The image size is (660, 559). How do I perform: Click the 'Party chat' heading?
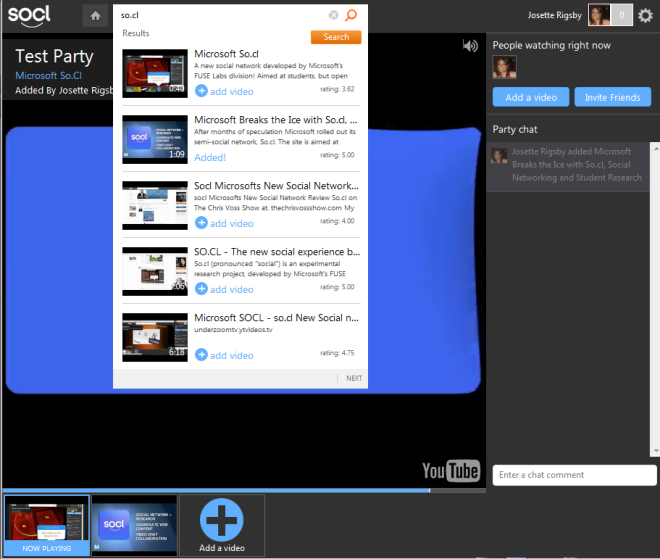point(515,130)
